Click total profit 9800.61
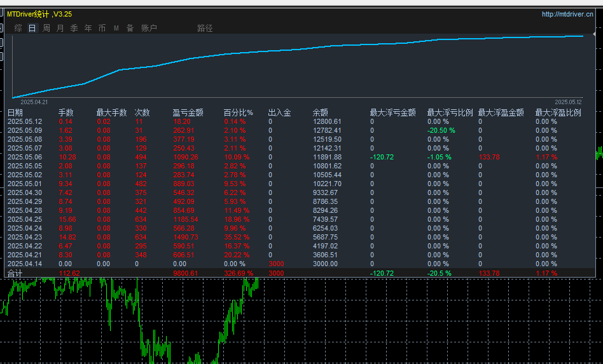This screenshot has height=364, width=603. click(x=186, y=273)
